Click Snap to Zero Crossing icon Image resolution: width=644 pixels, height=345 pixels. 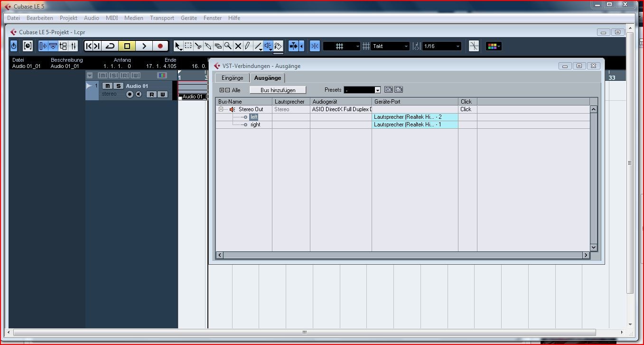(474, 46)
